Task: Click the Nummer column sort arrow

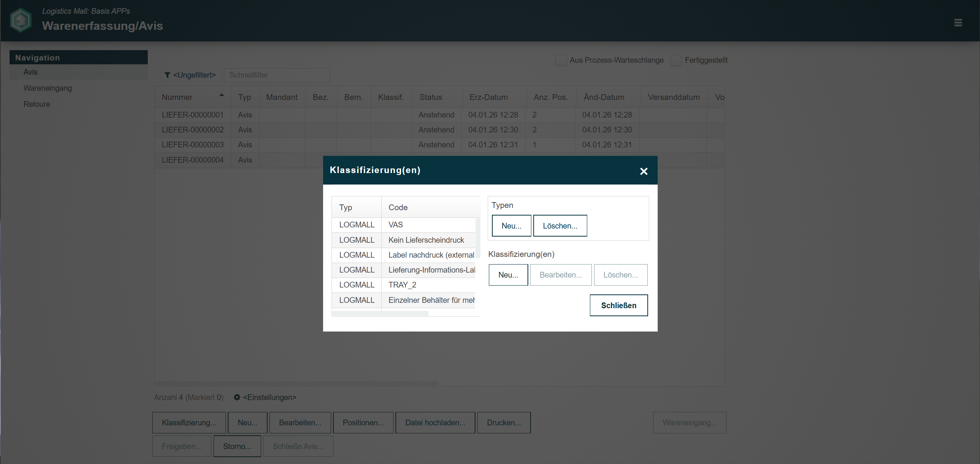Action: pos(221,95)
